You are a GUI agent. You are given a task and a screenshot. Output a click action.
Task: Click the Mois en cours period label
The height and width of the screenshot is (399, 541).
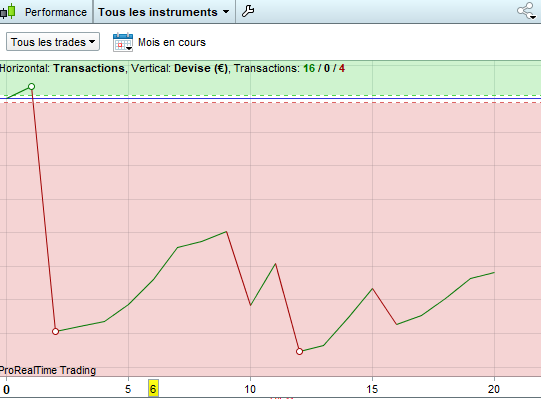coord(172,42)
